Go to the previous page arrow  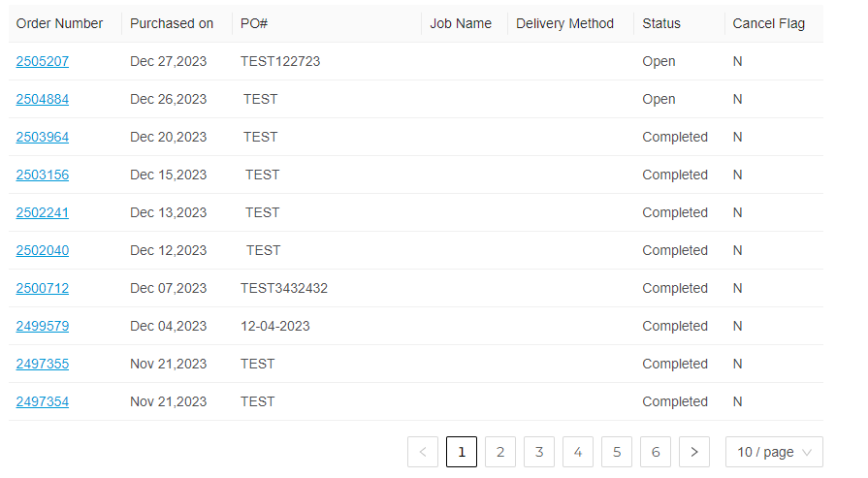click(x=423, y=452)
